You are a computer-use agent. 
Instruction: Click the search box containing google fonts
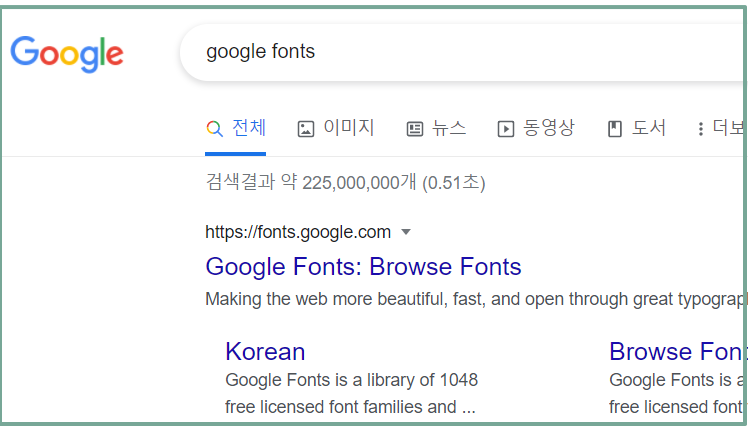click(x=462, y=52)
